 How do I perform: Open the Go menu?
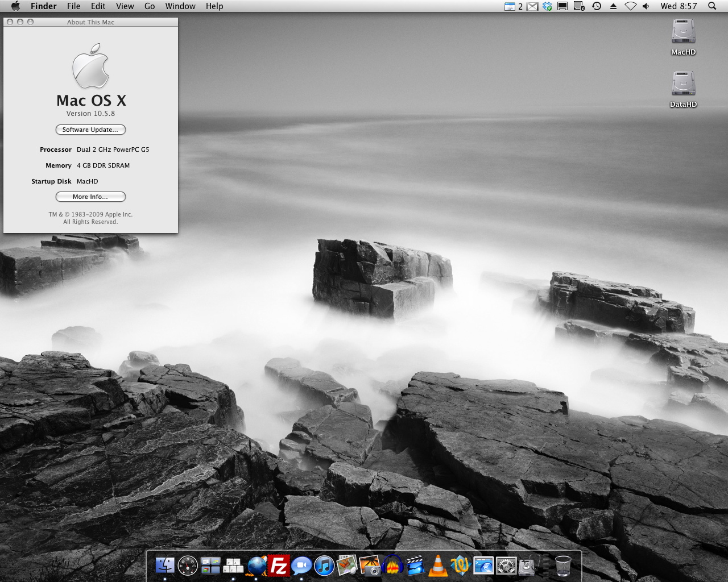pos(150,6)
